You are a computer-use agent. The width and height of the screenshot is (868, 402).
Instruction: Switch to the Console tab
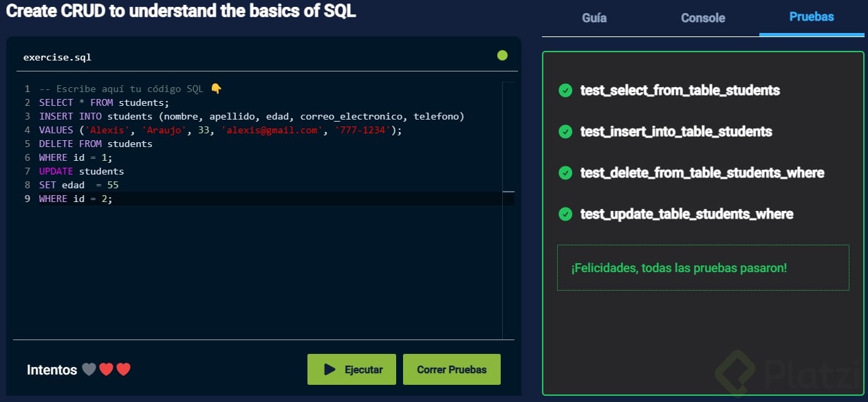click(x=703, y=18)
